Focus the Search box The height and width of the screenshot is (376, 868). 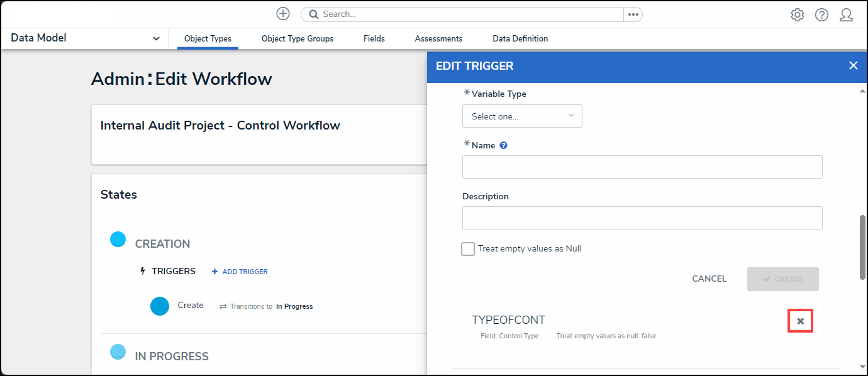(x=465, y=14)
